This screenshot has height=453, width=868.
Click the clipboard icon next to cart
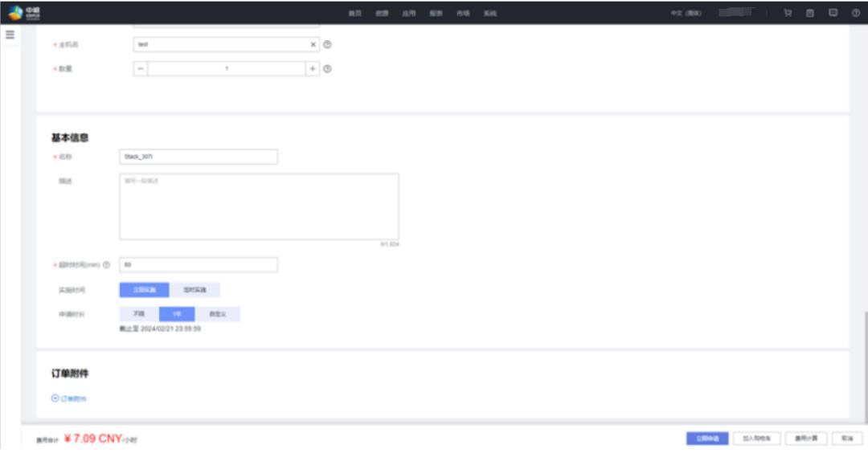pyautogui.click(x=810, y=13)
